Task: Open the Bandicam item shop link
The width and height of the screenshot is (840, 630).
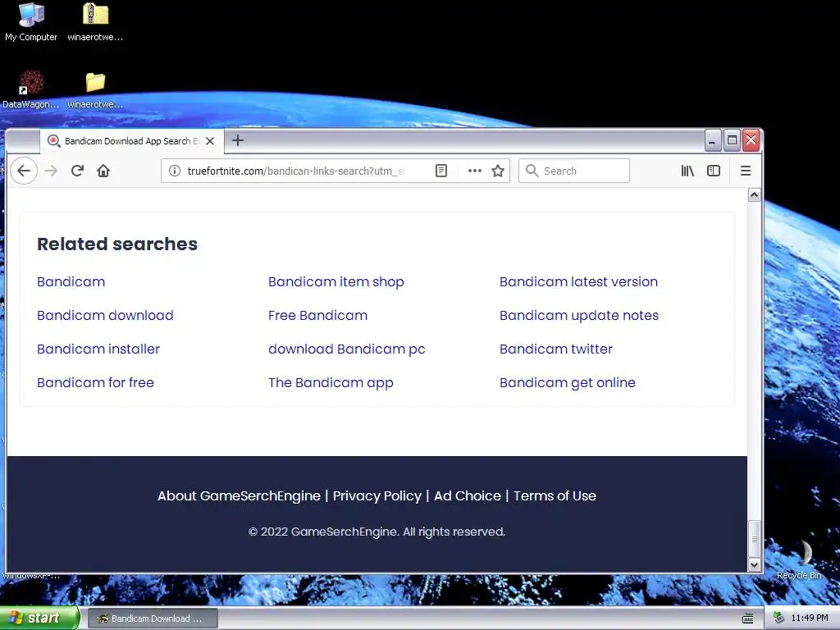Action: coord(336,282)
